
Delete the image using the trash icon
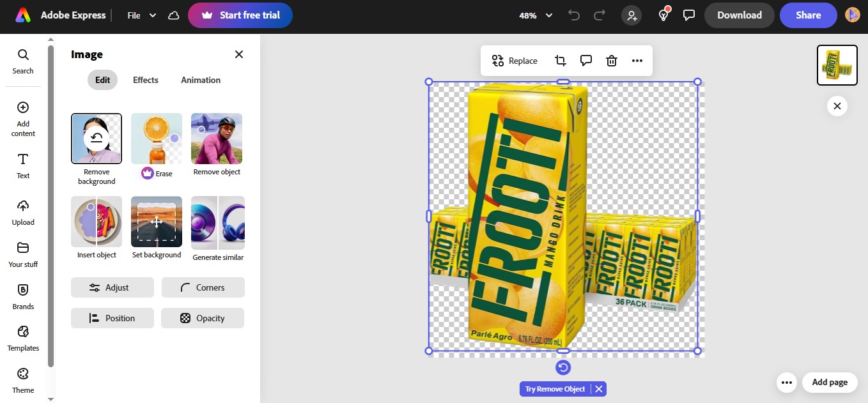(611, 60)
